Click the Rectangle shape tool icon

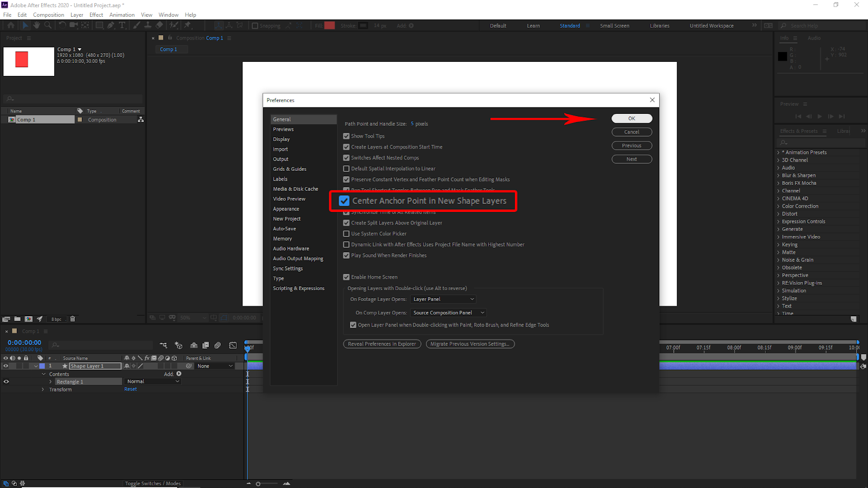point(99,25)
